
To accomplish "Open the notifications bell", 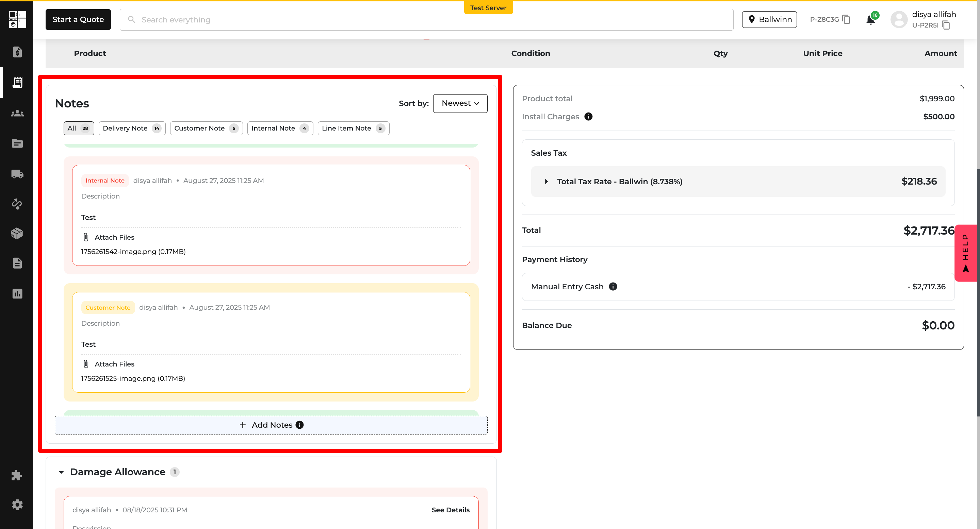I will 871,20.
